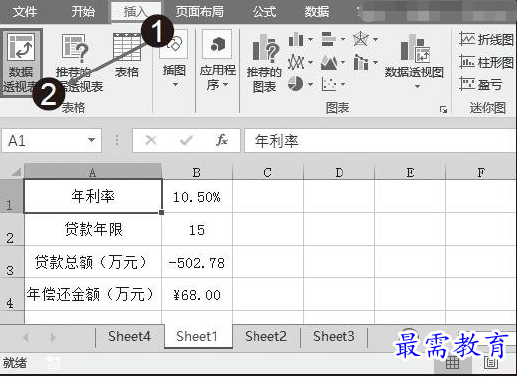Insert a Table (表格) from the ribbon

[x=127, y=56]
